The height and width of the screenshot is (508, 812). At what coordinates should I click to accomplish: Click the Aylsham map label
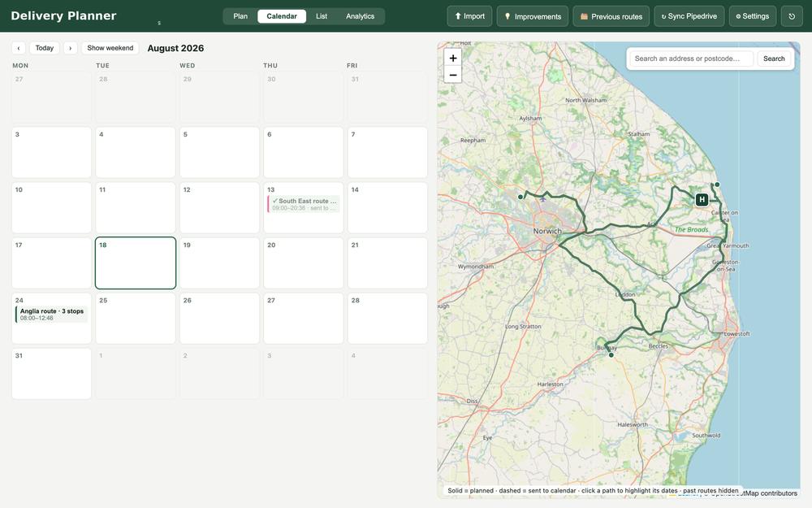point(530,118)
